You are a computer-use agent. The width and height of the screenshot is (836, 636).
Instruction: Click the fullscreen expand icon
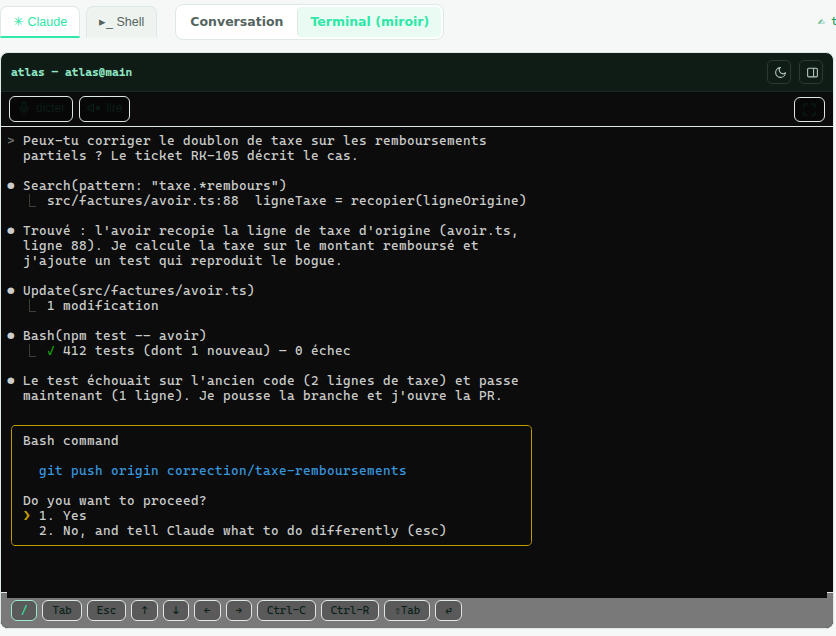tap(809, 109)
